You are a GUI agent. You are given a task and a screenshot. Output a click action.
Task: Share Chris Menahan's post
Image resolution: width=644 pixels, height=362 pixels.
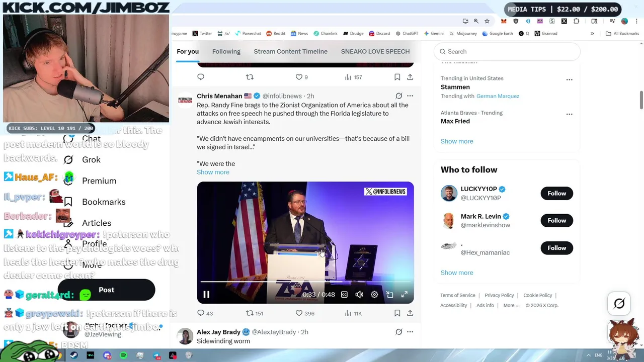pyautogui.click(x=410, y=313)
